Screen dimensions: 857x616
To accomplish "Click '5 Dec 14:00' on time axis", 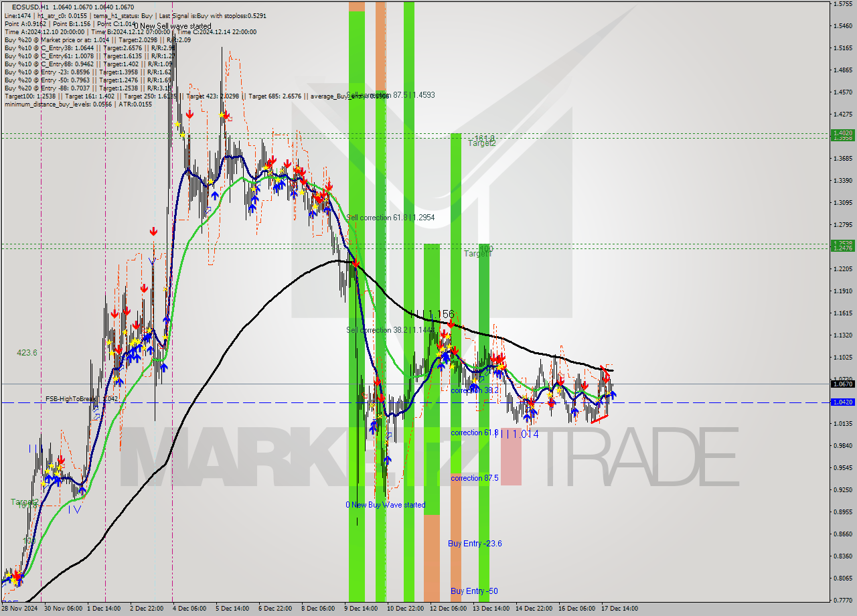I will click(234, 609).
